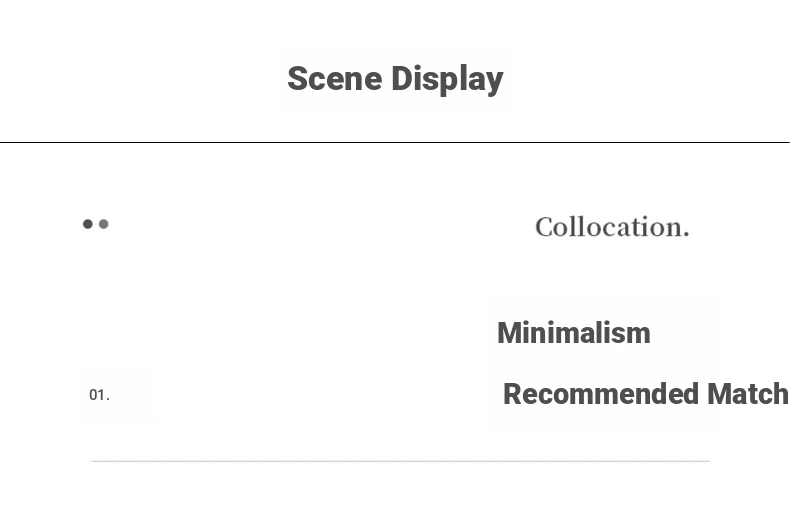Image resolution: width=790 pixels, height=513 pixels.
Task: Click the capital M of Minimalism
Action: click(x=510, y=333)
